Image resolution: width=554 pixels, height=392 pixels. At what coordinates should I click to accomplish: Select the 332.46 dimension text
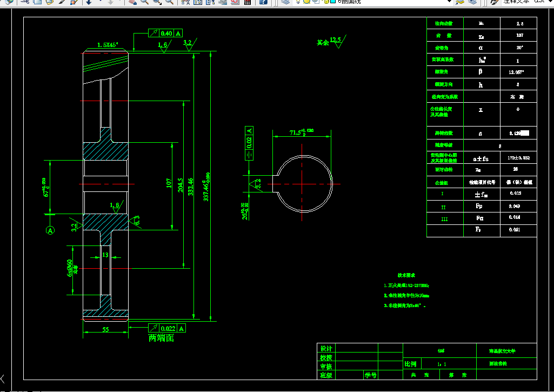190,187
